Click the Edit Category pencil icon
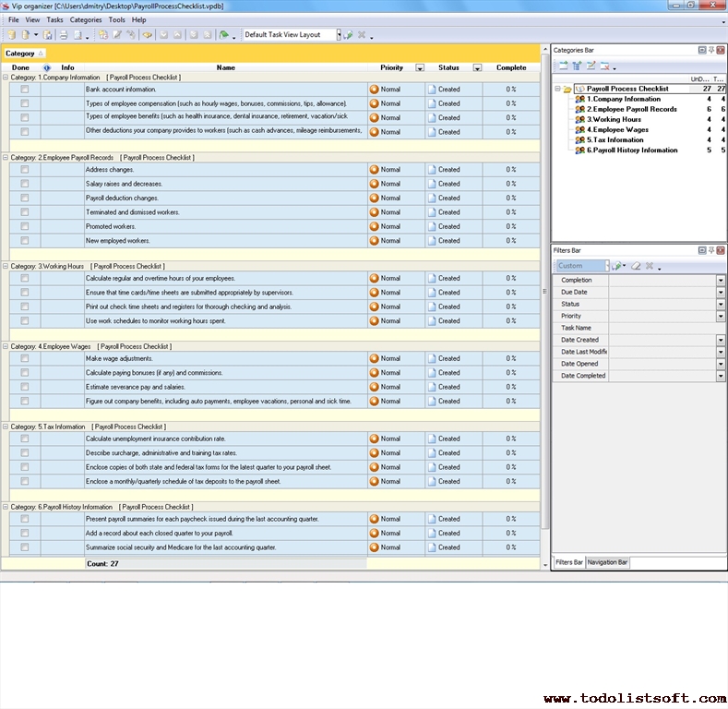The width and height of the screenshot is (728, 709). pos(591,66)
